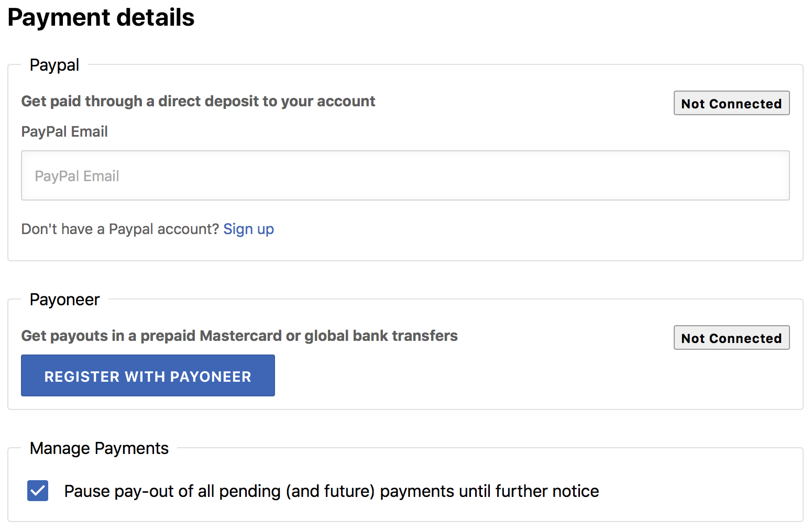This screenshot has width=812, height=532.
Task: Click the Manage Payments section title
Action: pos(99,448)
